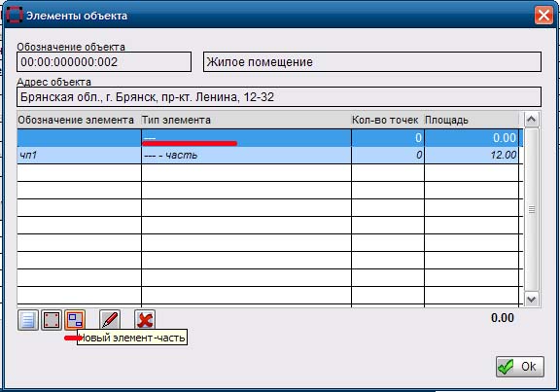Viewport: 560px width, 392px height.
Task: Click the red cross delete element icon
Action: tap(145, 320)
